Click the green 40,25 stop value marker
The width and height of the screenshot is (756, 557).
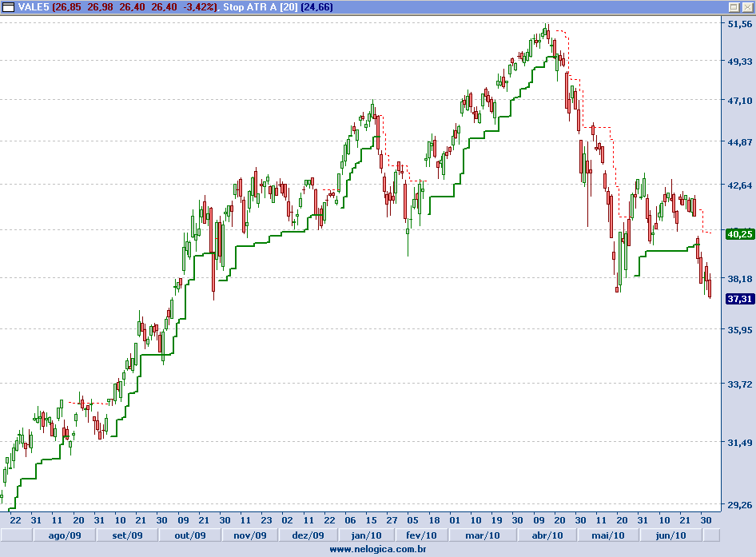click(739, 234)
